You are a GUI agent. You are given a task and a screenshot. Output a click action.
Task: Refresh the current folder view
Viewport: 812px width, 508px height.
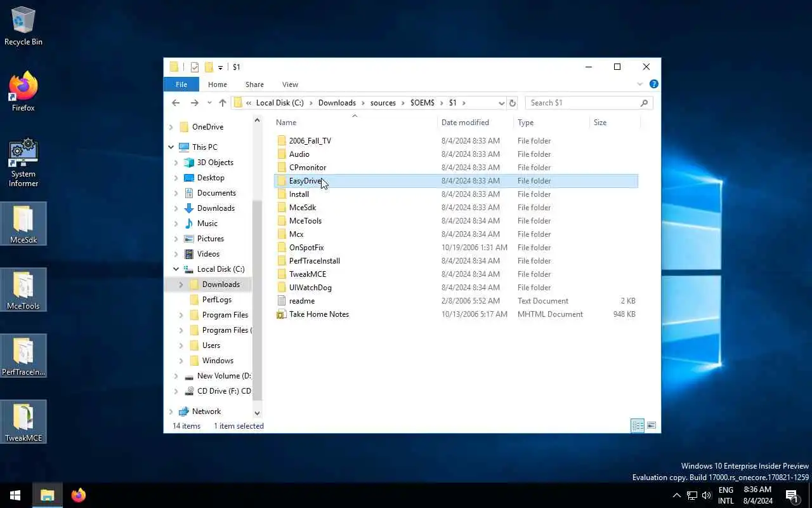513,102
